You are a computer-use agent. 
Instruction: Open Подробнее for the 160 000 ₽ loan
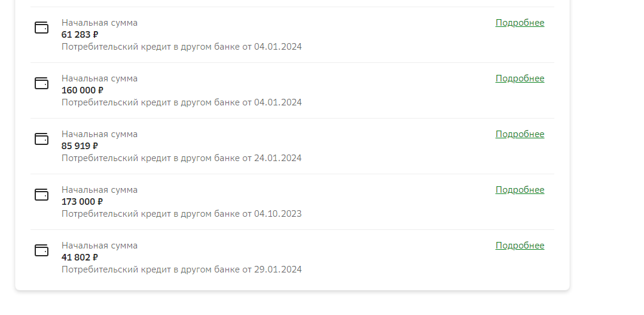point(520,78)
